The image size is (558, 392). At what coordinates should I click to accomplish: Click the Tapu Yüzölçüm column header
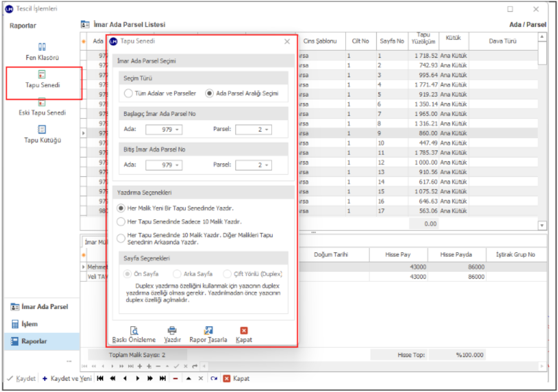[423, 41]
